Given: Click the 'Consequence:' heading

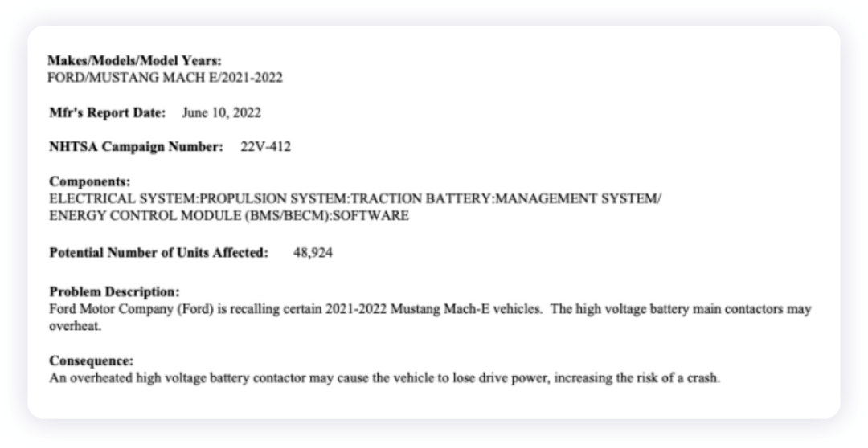Looking at the screenshot, I should [x=92, y=361].
